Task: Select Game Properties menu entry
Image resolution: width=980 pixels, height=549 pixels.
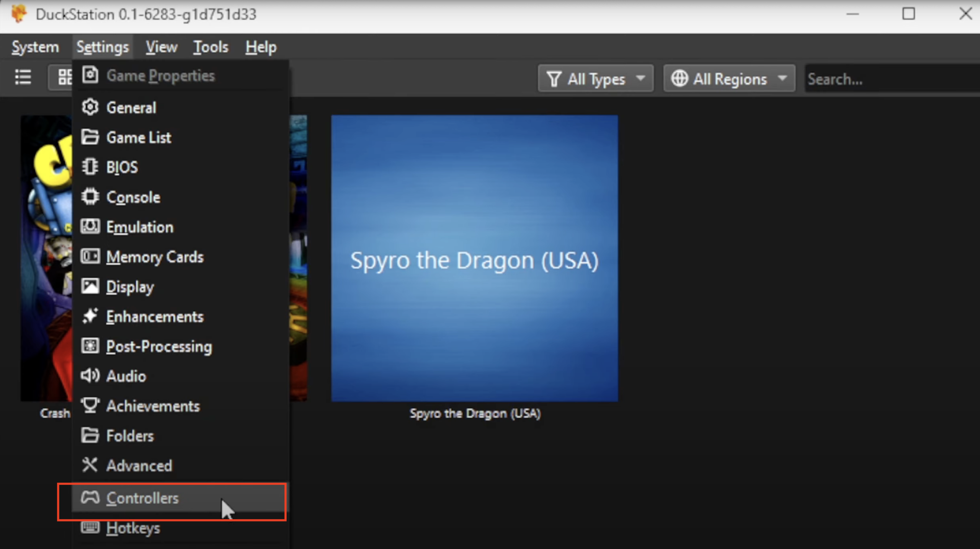Action: coord(181,75)
